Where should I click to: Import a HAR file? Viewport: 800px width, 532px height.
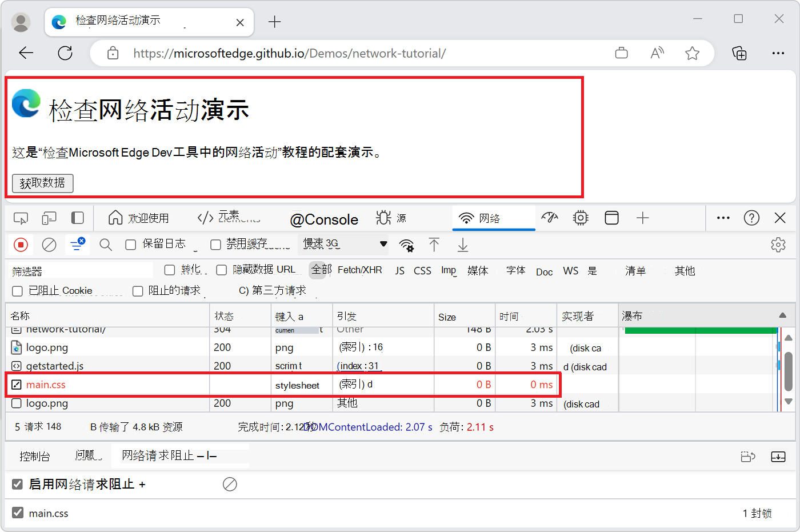tap(434, 244)
